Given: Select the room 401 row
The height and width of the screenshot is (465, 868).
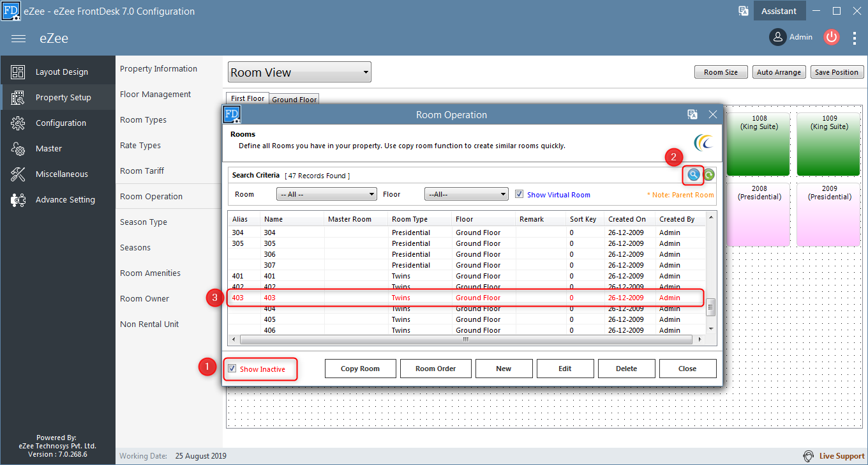Looking at the screenshot, I should point(467,276).
